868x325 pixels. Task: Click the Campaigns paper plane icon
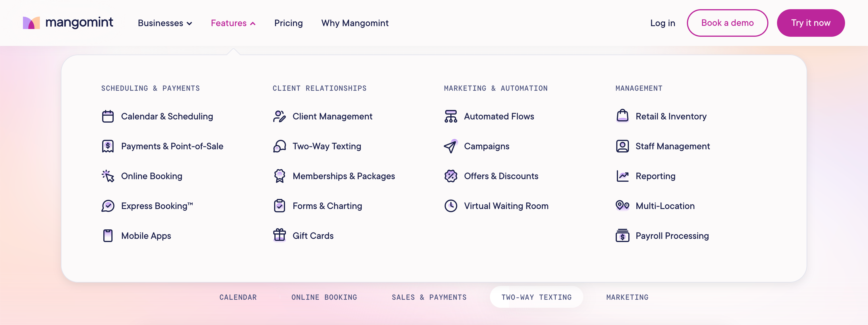pyautogui.click(x=451, y=146)
